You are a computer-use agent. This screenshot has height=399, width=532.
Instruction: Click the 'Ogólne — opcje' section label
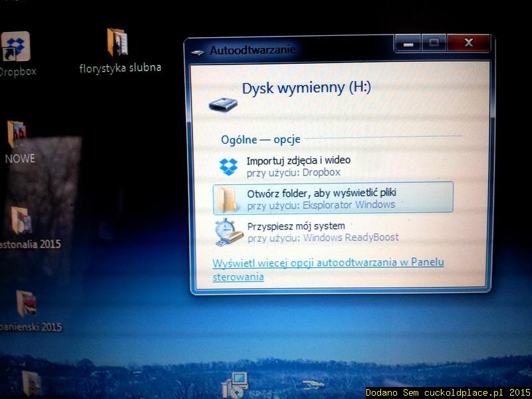tap(261, 140)
